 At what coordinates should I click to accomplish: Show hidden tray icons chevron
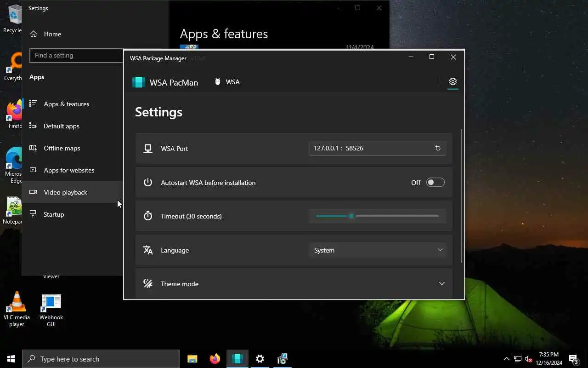click(x=507, y=359)
